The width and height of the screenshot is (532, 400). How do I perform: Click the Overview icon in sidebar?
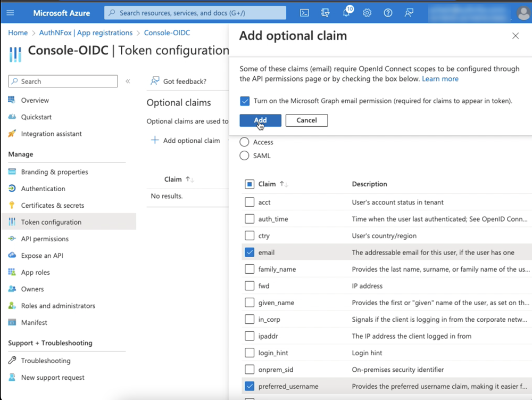click(x=12, y=100)
